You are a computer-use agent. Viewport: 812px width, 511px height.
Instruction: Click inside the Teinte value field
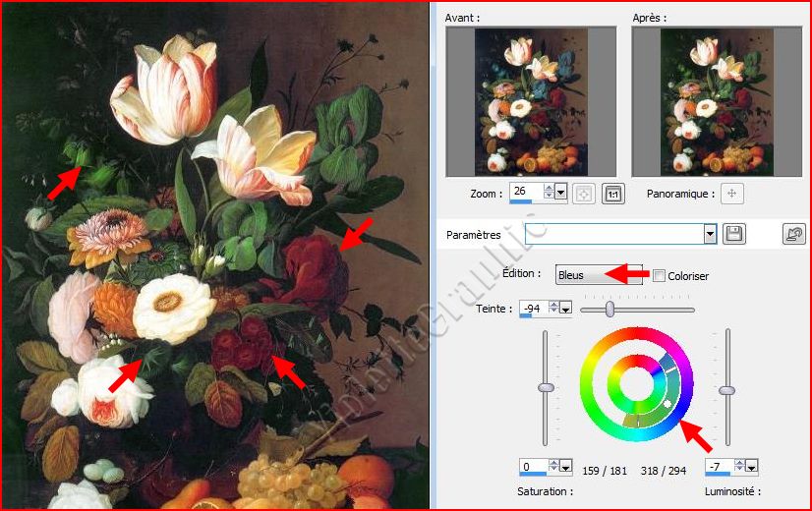coord(532,309)
